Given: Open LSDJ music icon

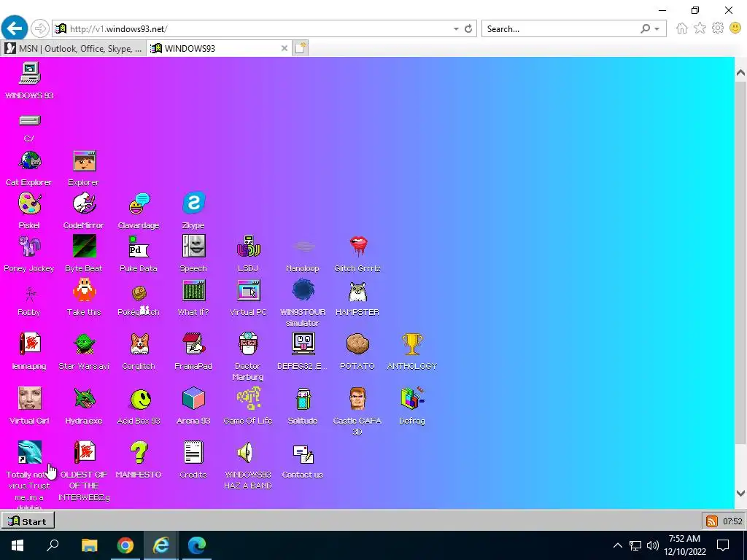Looking at the screenshot, I should (248, 246).
